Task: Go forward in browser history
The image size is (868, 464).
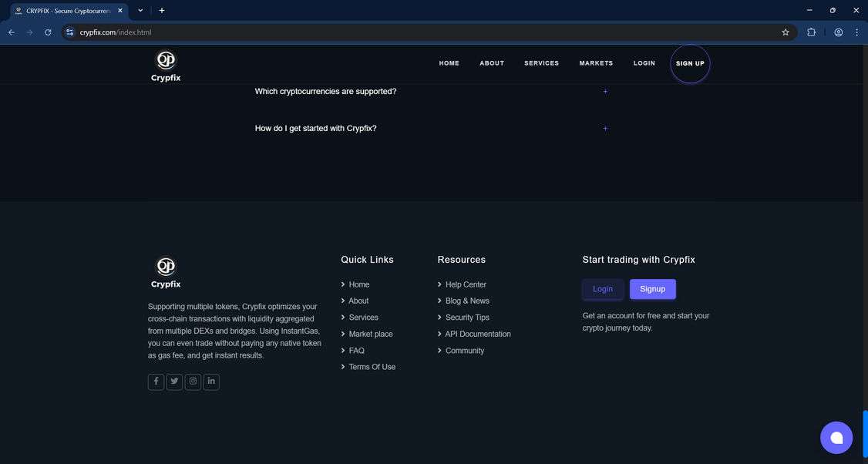Action: tap(30, 32)
